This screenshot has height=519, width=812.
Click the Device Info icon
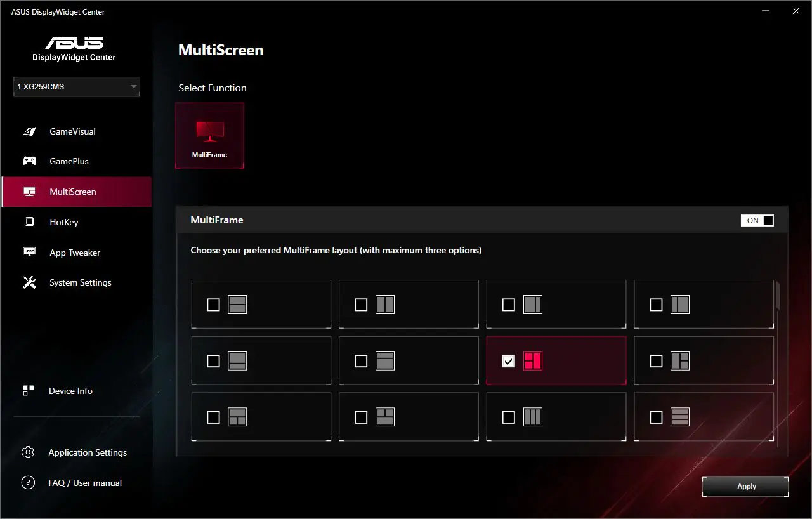(28, 391)
